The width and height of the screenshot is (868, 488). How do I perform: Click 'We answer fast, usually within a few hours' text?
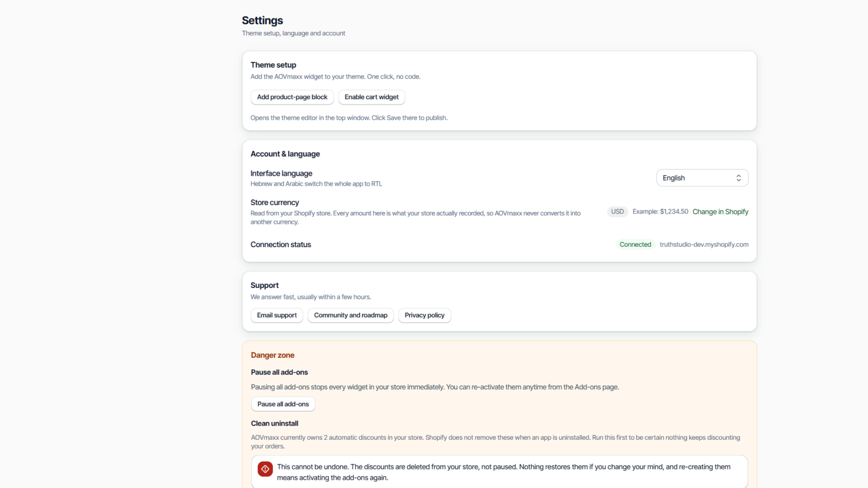[x=311, y=297]
